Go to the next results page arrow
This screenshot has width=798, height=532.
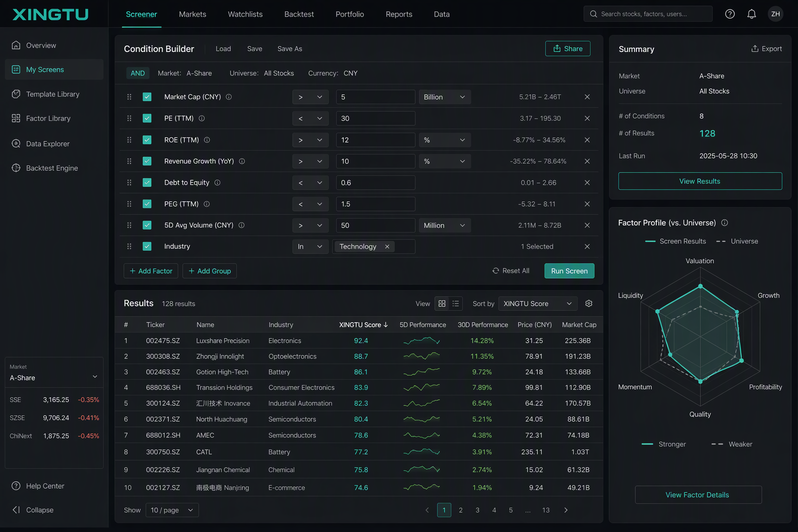click(566, 510)
